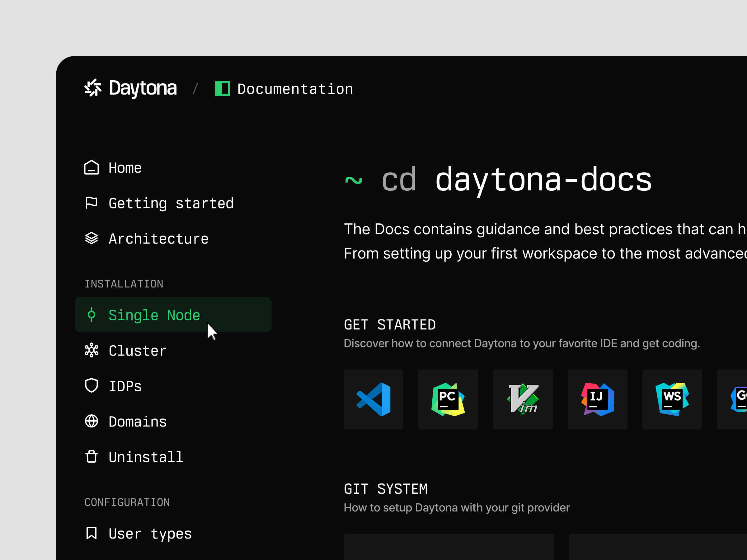Click the User types bookmark icon

pyautogui.click(x=92, y=533)
